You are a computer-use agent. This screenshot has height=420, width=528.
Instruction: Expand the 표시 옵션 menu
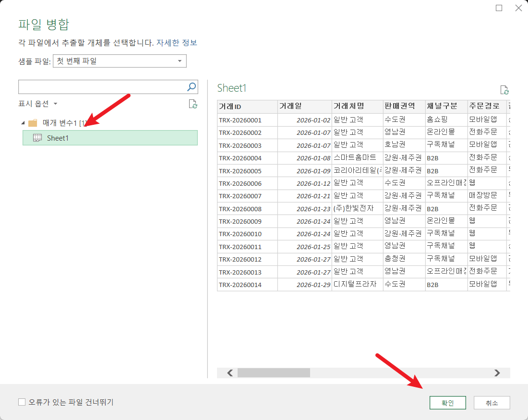point(38,104)
